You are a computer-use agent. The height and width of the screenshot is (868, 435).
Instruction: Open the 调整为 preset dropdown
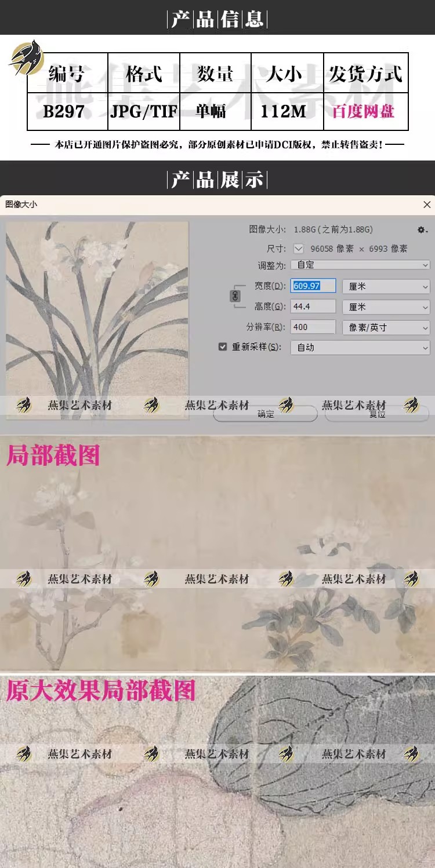[361, 265]
